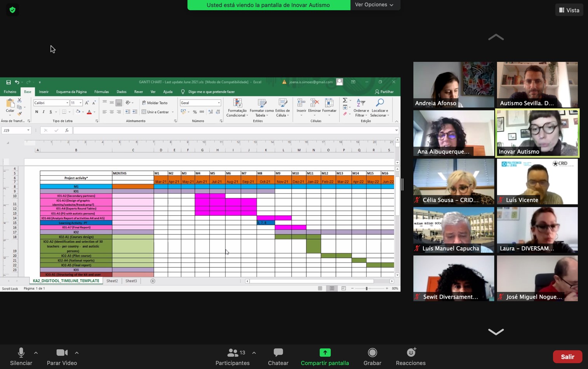Open Formatar como Tabela
The height and width of the screenshot is (369, 588).
262,108
